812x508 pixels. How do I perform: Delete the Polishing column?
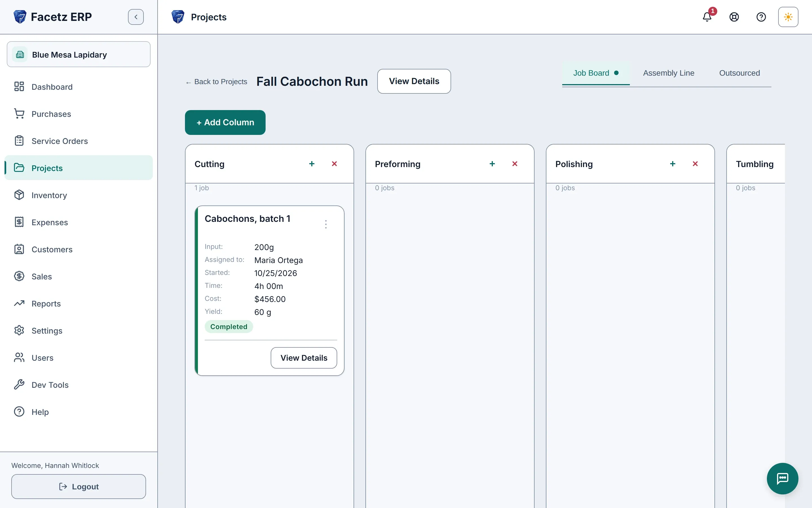[x=695, y=164]
